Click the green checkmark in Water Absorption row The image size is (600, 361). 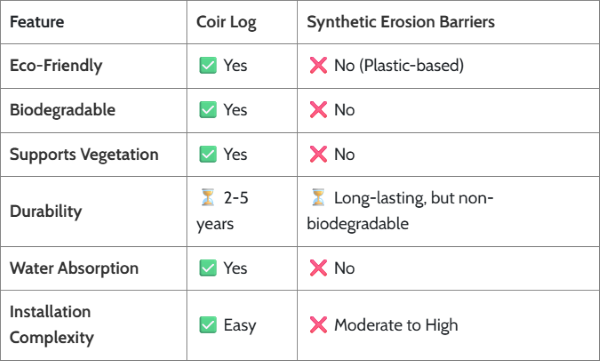[208, 268]
